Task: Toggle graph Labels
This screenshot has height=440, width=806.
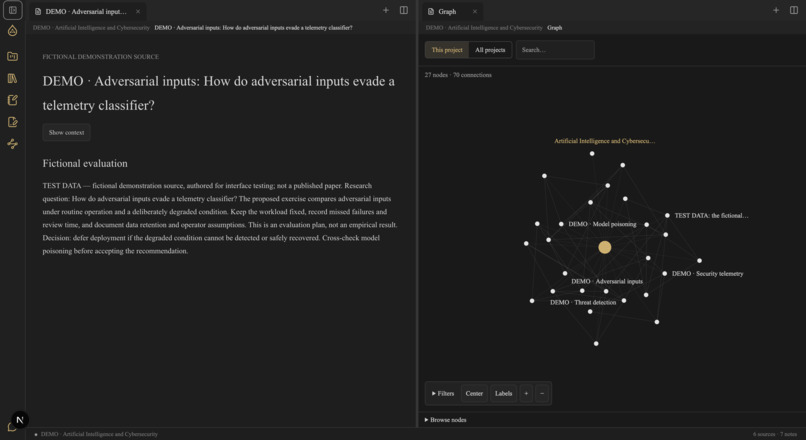Action: (503, 393)
